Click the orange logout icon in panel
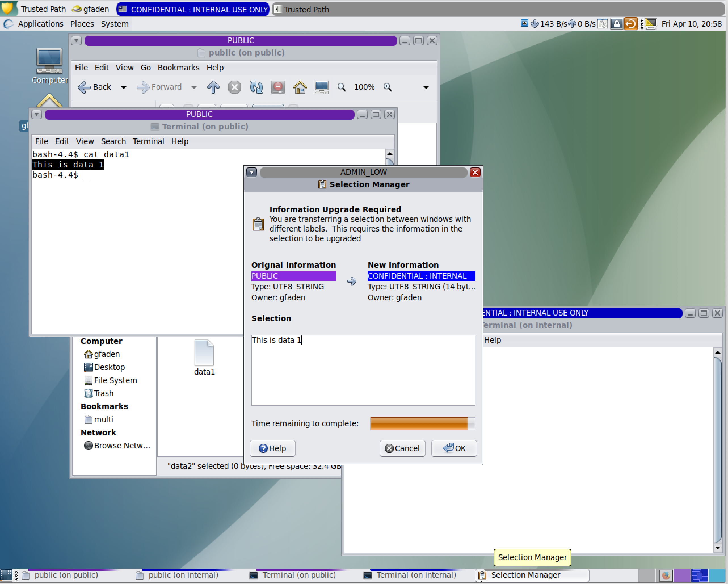This screenshot has height=584, width=728. [630, 24]
